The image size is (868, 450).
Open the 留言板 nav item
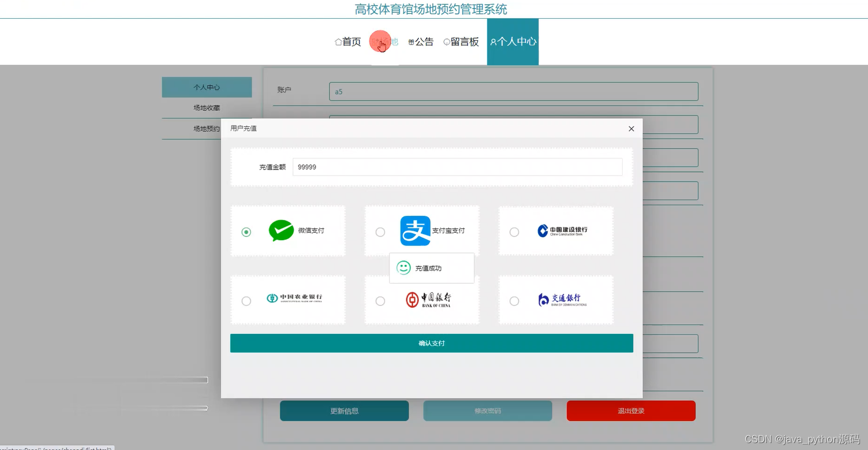click(x=461, y=42)
